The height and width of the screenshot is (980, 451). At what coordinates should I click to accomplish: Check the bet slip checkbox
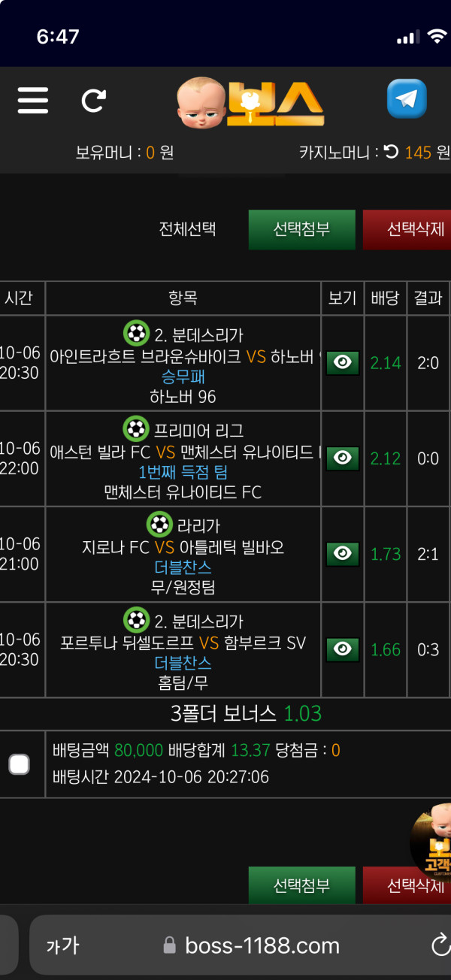click(x=19, y=764)
